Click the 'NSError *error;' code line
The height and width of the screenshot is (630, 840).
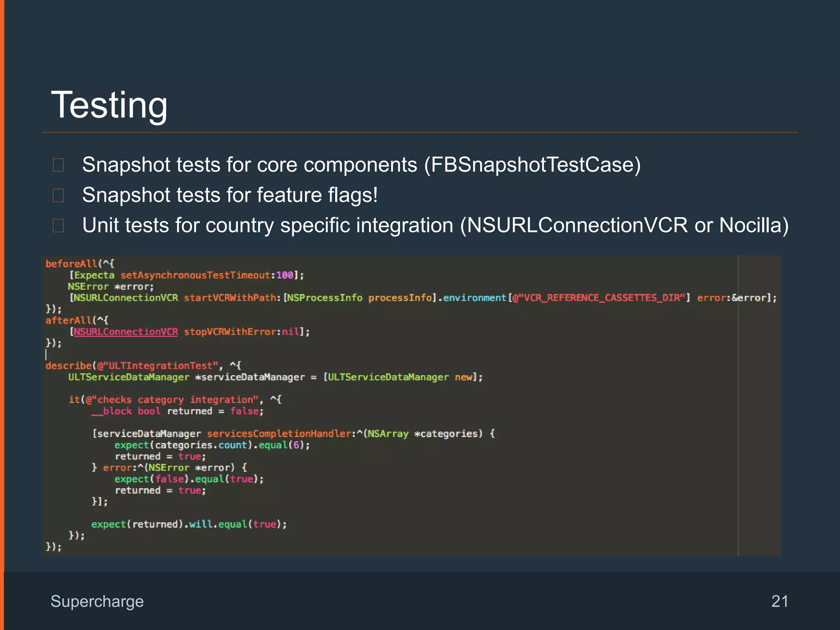point(111,286)
